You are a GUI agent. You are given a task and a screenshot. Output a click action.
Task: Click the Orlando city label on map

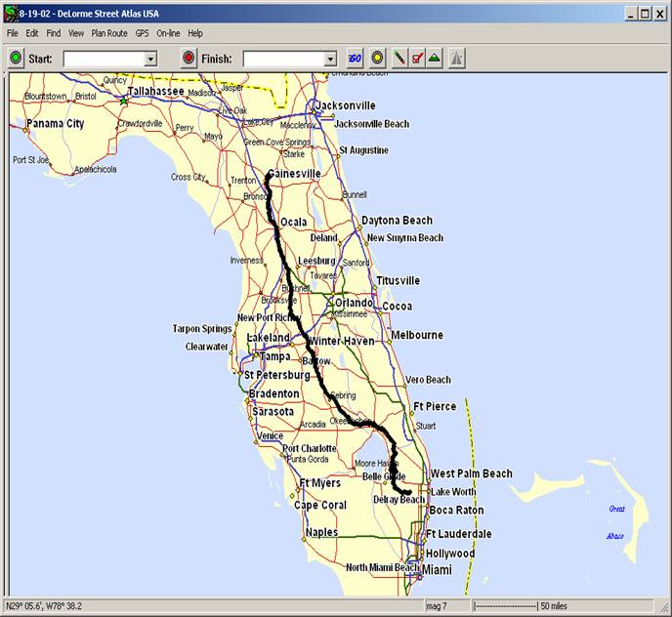click(353, 303)
